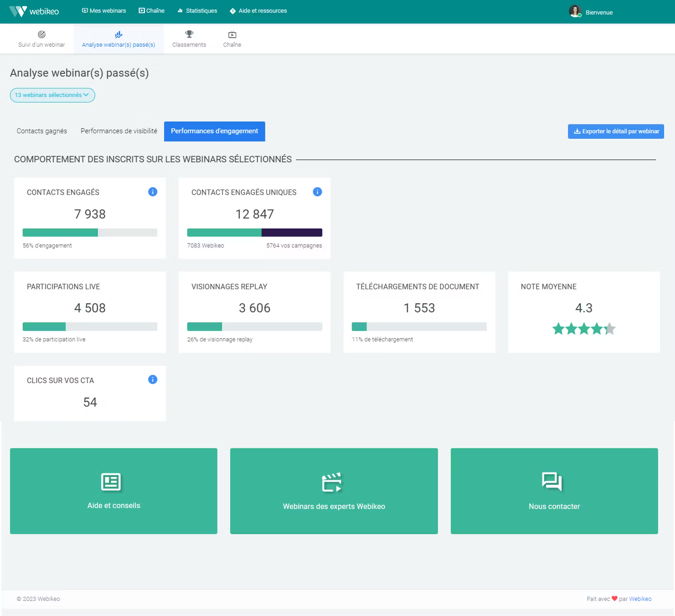Open the Bienvenue profile menu
675x616 pixels.
click(598, 12)
